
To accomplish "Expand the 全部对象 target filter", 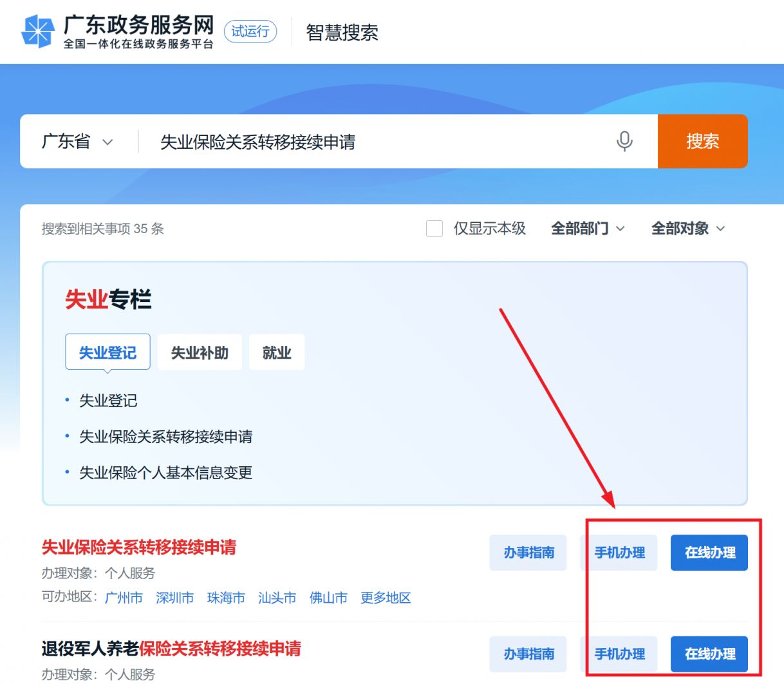I will [688, 229].
